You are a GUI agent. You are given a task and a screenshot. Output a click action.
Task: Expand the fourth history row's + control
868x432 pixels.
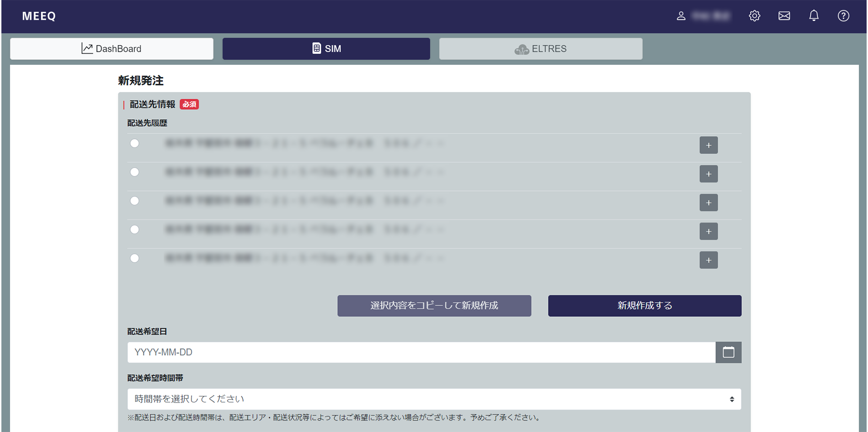click(708, 231)
